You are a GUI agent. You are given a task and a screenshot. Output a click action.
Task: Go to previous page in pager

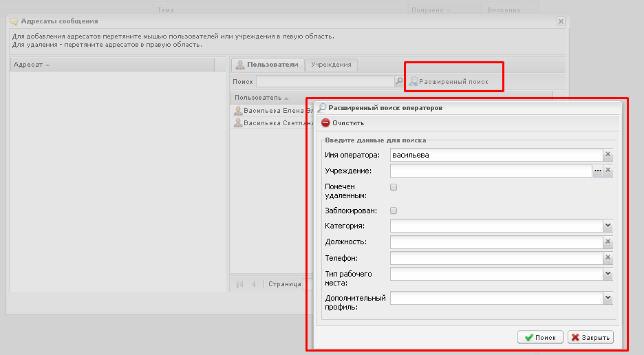pyautogui.click(x=253, y=284)
